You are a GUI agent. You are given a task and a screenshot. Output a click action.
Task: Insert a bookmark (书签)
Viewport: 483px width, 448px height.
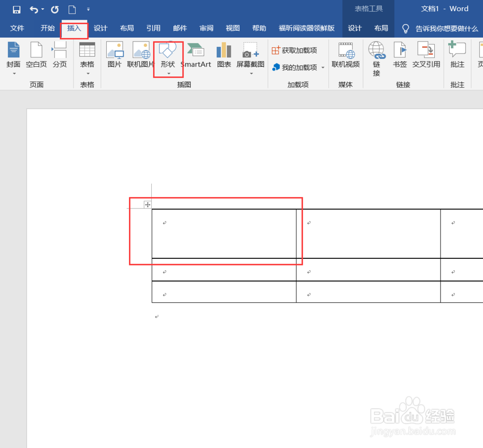coord(400,55)
